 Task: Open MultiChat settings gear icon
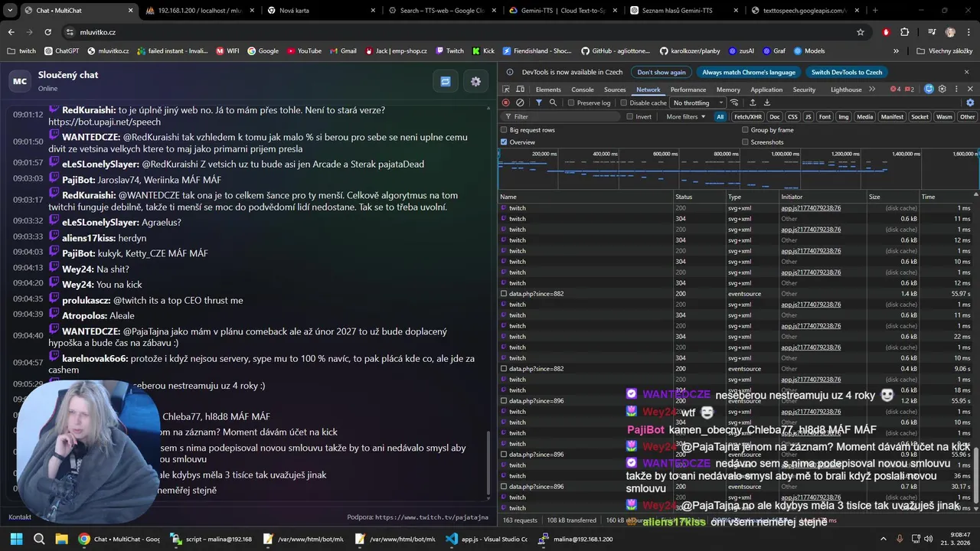pos(475,81)
